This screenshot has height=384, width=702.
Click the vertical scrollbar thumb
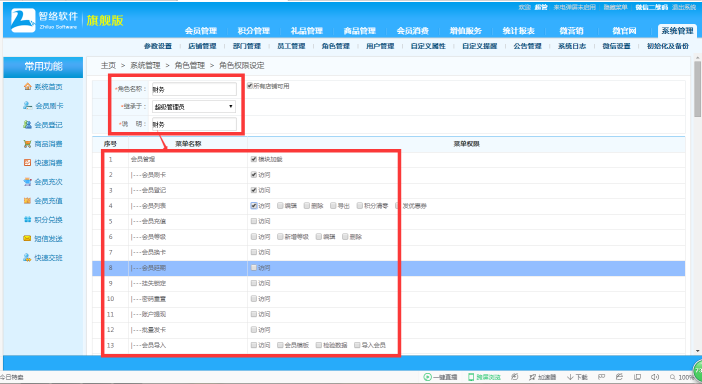698,89
